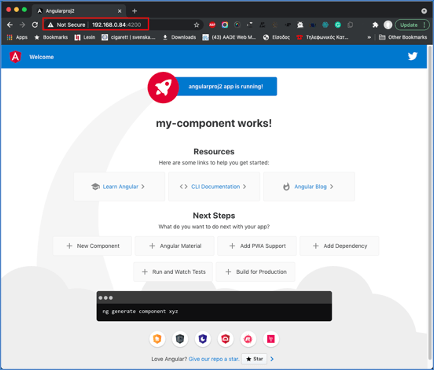Viewport: 434px width, 370px height.
Task: Open the Lesin bookmark
Action: 85,37
